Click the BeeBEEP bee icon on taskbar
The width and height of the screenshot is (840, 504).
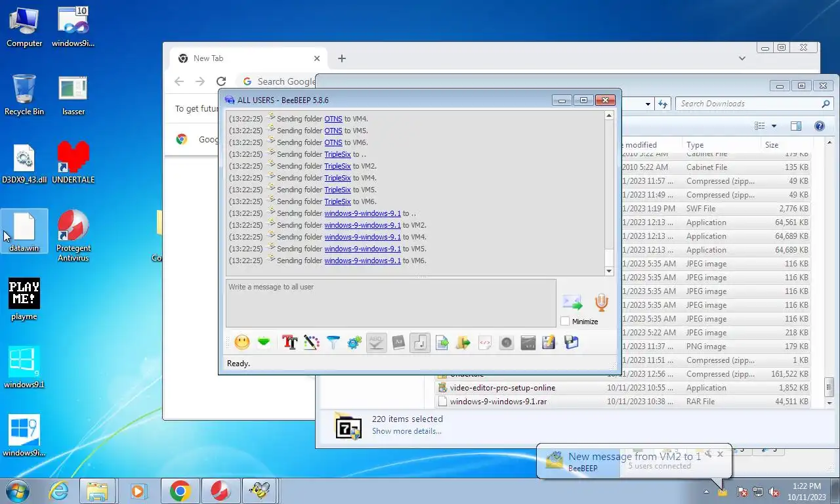259,491
